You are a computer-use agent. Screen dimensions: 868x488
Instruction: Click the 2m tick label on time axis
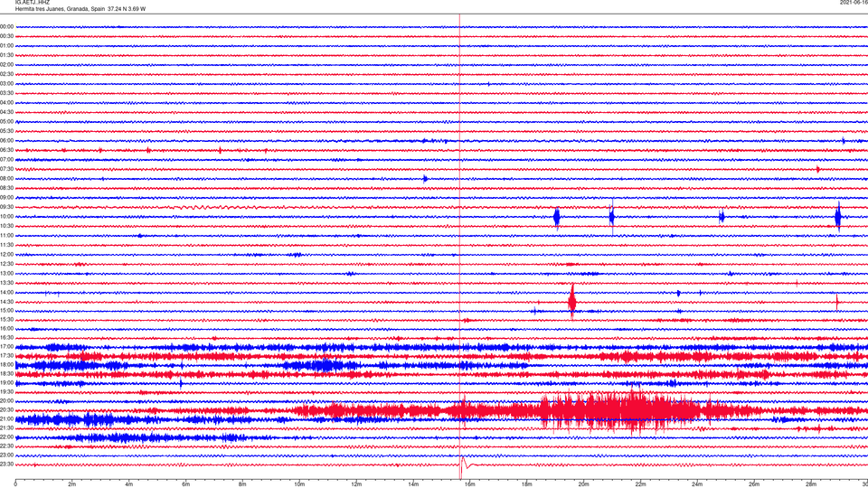pyautogui.click(x=72, y=484)
